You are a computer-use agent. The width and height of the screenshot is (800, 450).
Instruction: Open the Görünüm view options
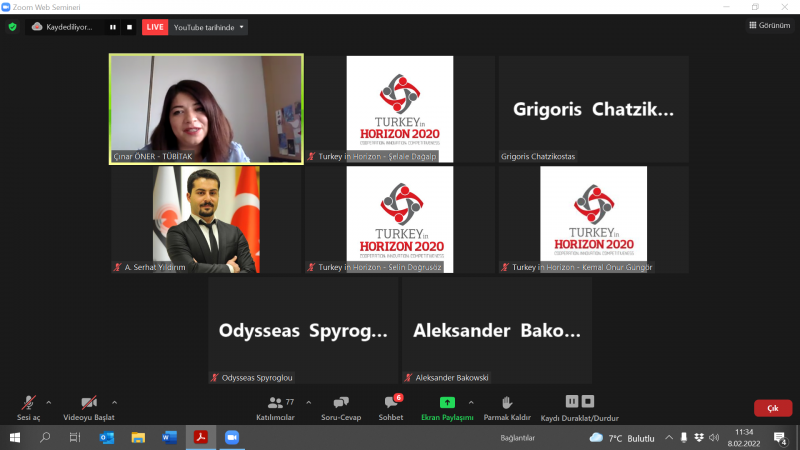point(769,25)
